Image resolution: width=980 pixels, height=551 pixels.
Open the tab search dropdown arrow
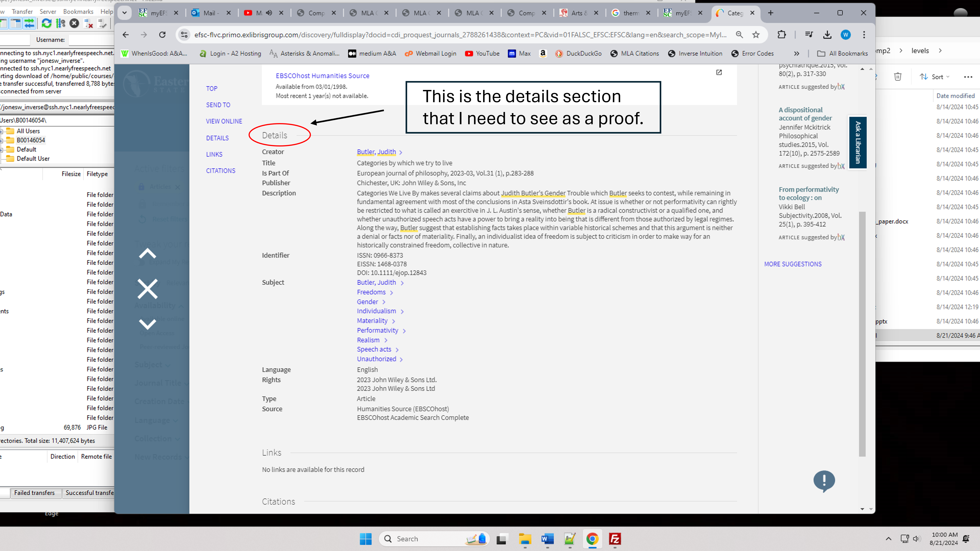click(125, 13)
